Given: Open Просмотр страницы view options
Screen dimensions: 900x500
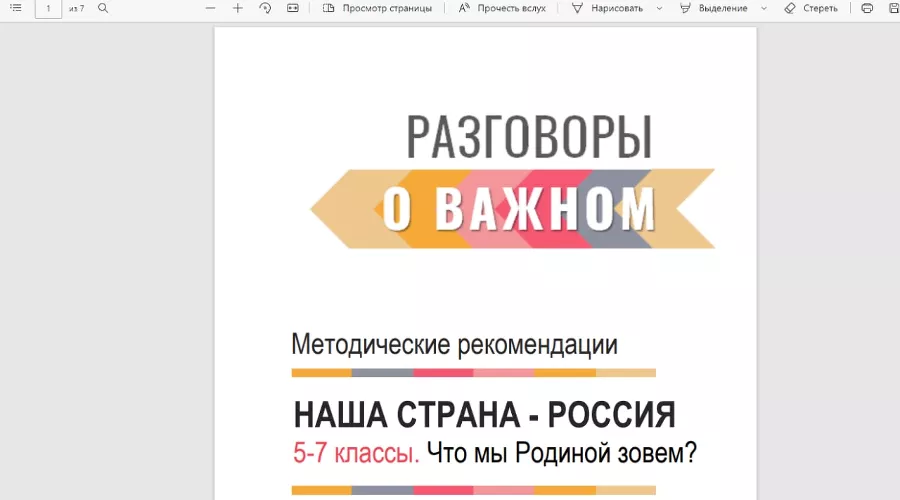Looking at the screenshot, I should coord(377,8).
